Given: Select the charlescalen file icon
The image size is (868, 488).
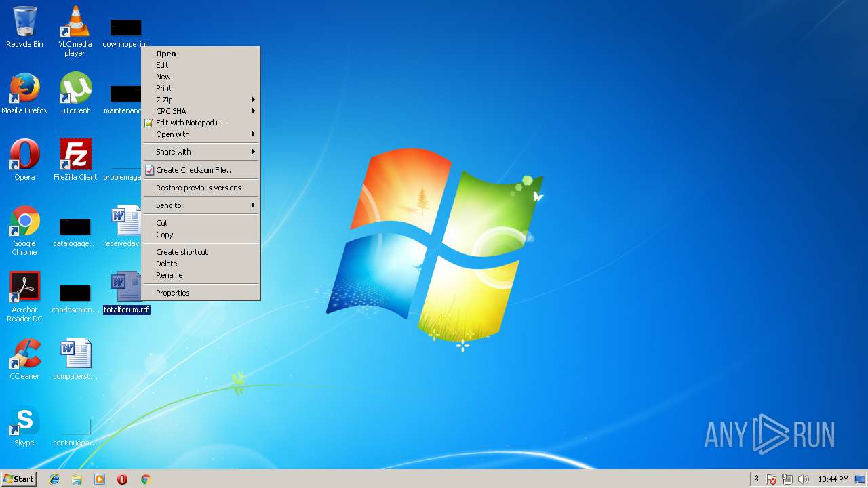Looking at the screenshot, I should 75,298.
